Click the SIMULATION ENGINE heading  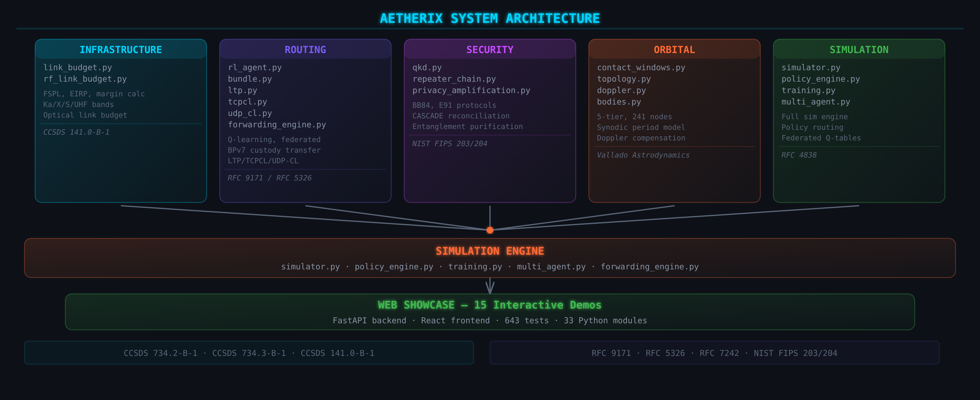pos(490,251)
